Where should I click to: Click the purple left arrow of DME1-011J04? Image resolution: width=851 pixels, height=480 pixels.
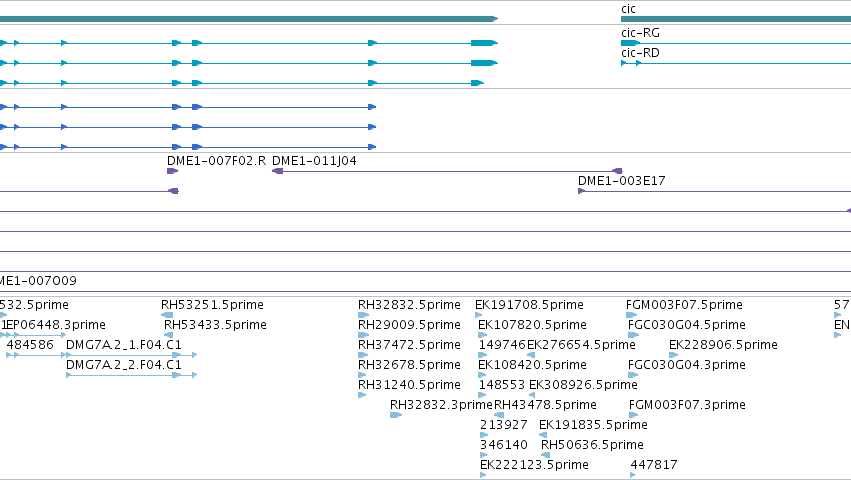coord(277,171)
